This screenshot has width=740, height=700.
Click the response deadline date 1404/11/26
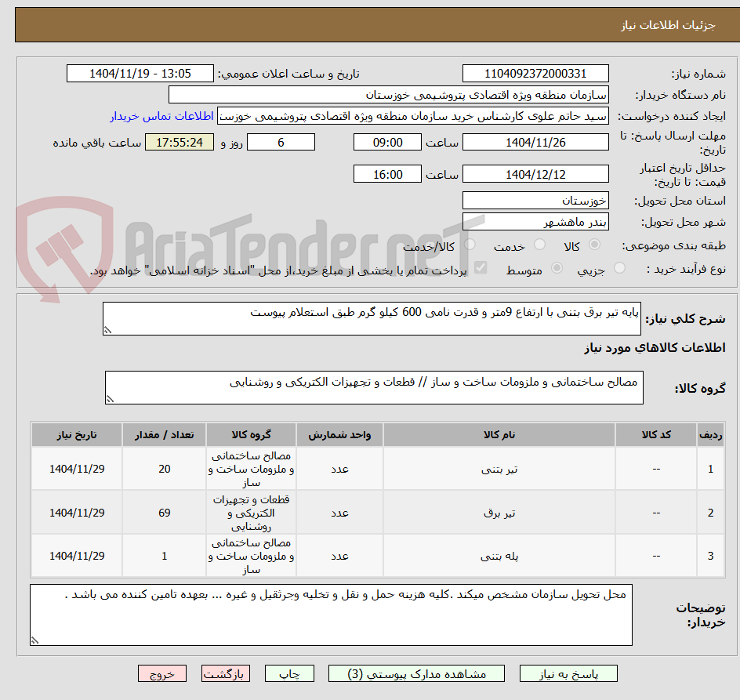coord(535,142)
